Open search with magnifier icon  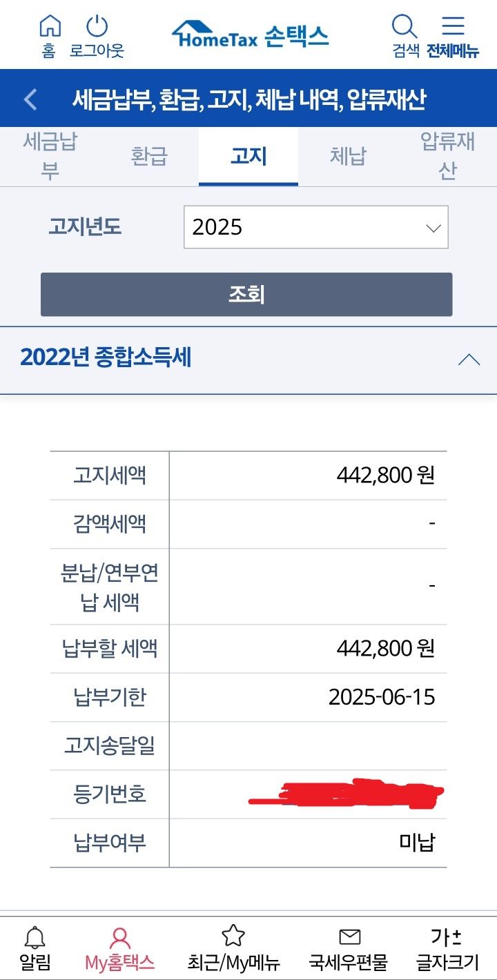point(405,28)
